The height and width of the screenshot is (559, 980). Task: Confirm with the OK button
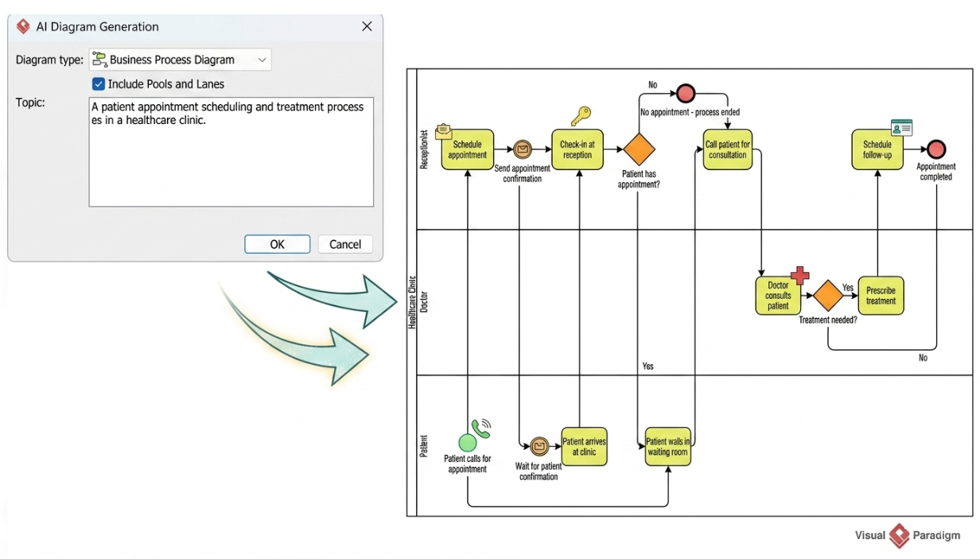point(277,244)
